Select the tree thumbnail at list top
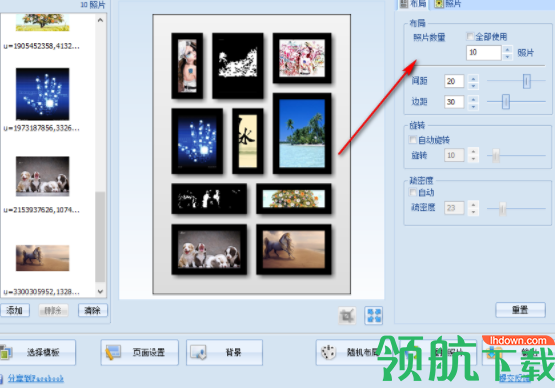 [42, 22]
